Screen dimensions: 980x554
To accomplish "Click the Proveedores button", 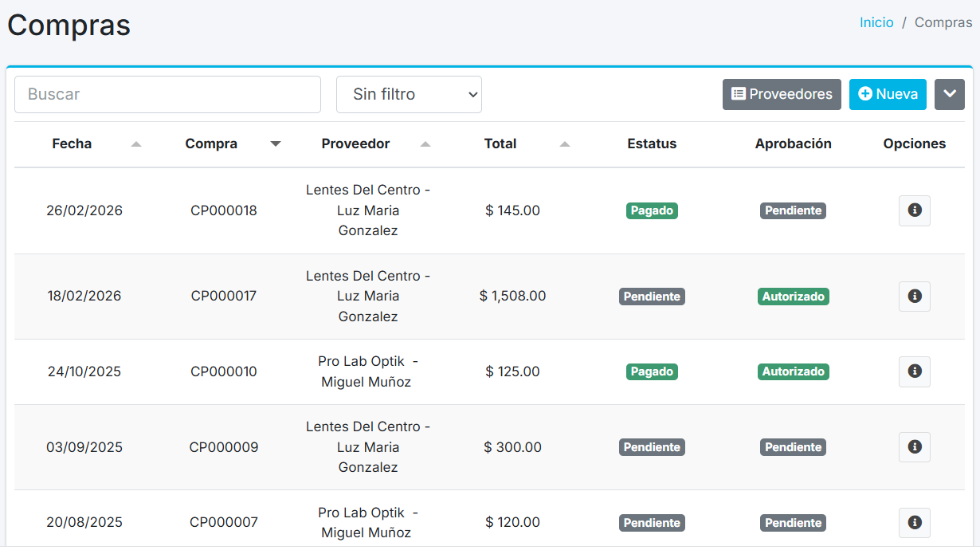I will [x=782, y=94].
